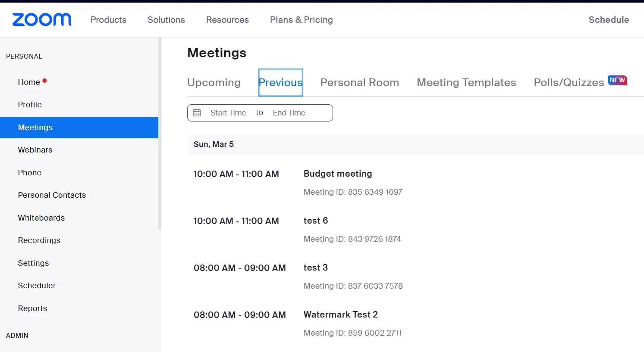
Task: Switch to the Upcoming tab
Action: click(x=214, y=82)
